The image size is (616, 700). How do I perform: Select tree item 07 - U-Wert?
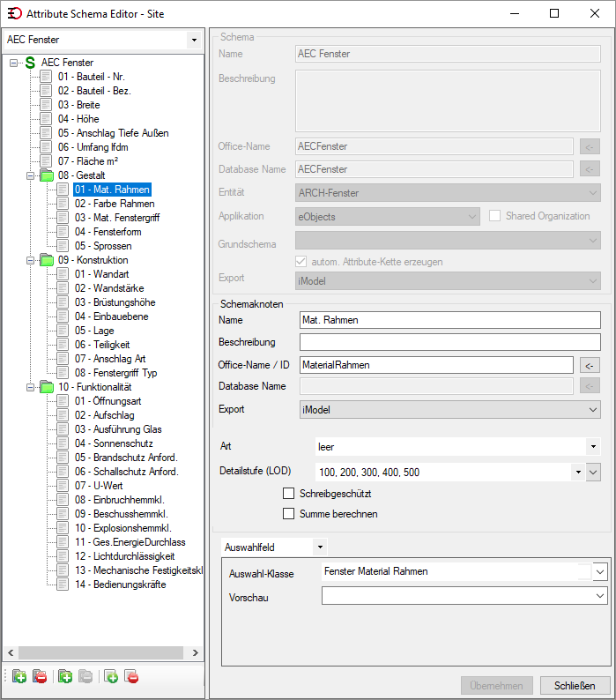point(99,486)
